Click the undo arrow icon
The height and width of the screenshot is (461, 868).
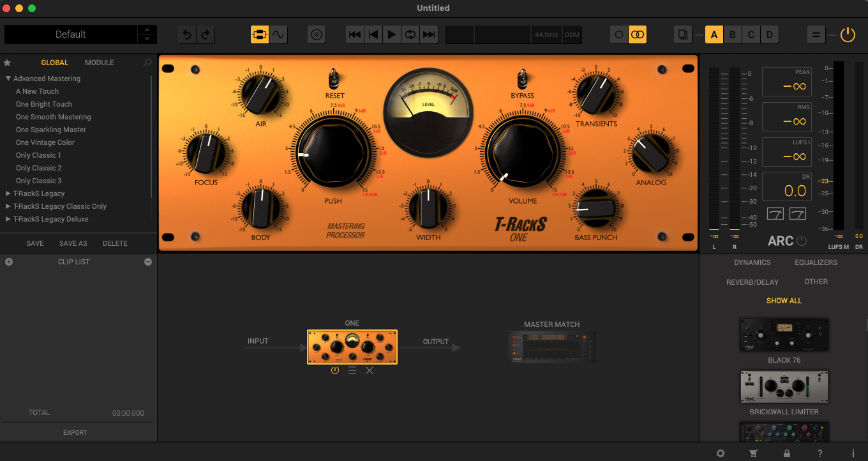186,34
